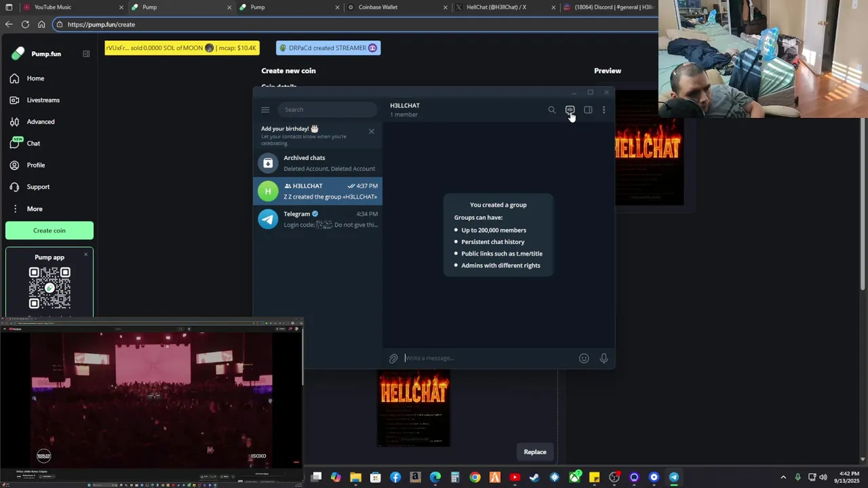This screenshot has width=868, height=488.
Task: Open Facebook from taskbar
Action: point(395,477)
